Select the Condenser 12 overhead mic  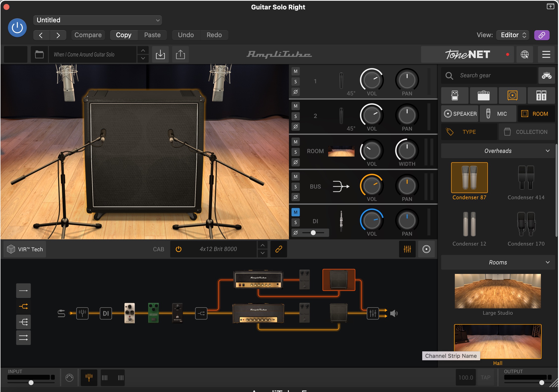469,224
